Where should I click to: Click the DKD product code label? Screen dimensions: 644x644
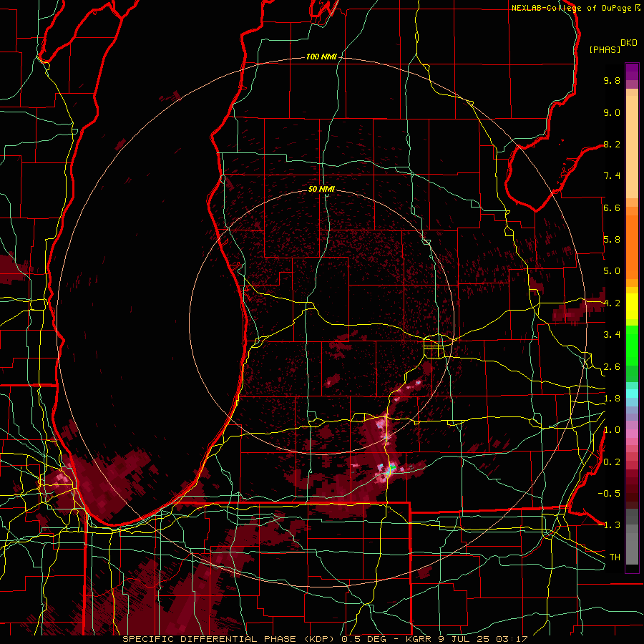[629, 43]
